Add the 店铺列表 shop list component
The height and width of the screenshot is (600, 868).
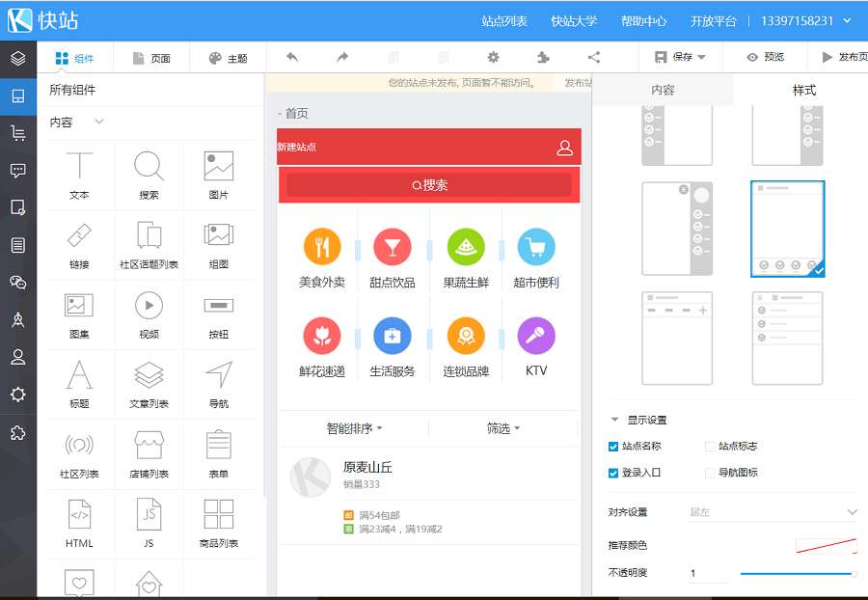click(x=149, y=454)
